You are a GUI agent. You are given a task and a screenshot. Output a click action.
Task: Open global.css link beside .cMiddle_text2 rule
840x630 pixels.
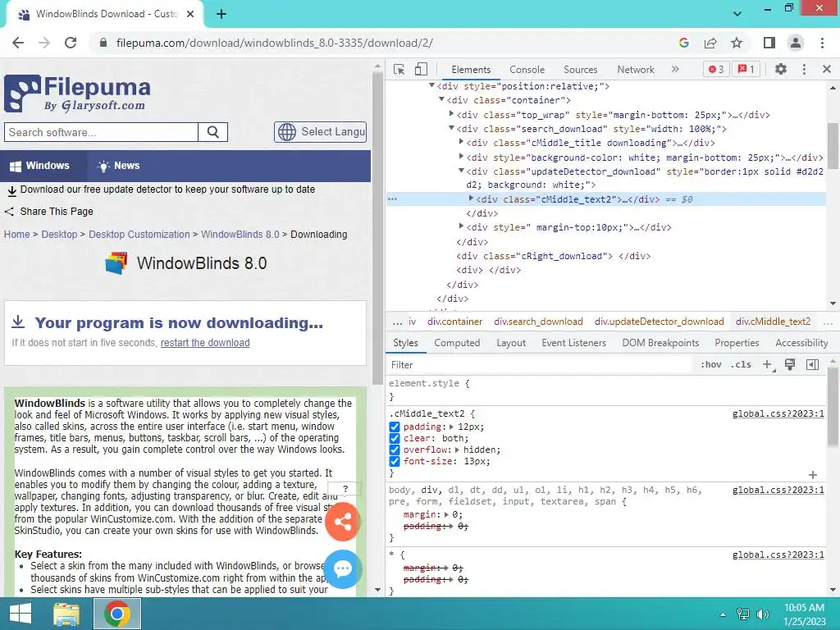point(778,413)
